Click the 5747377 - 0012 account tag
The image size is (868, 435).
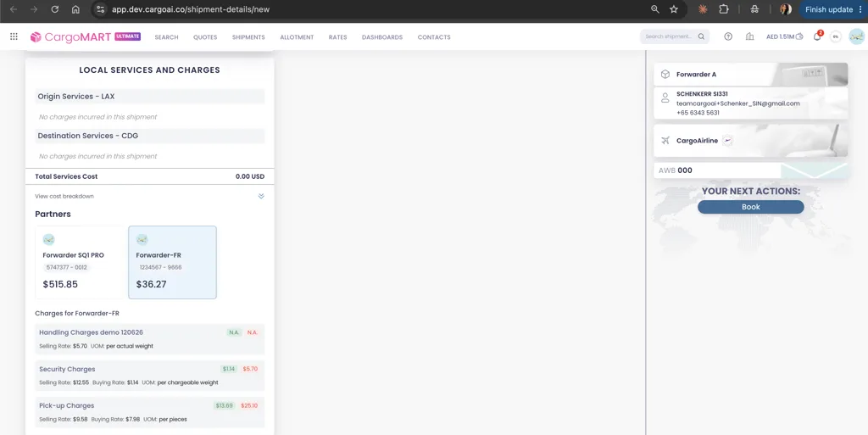[67, 267]
